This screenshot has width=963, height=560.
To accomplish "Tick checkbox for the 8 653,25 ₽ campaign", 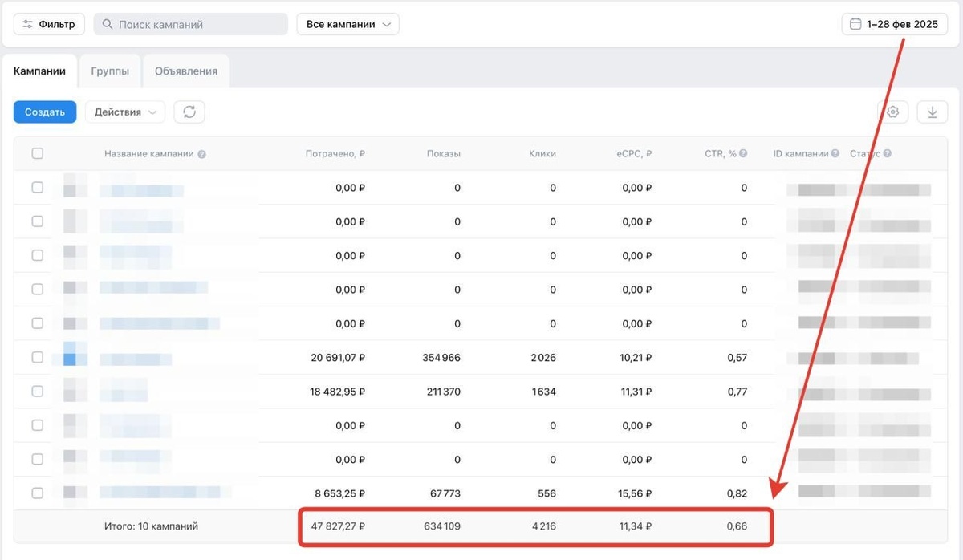I will 38,493.
